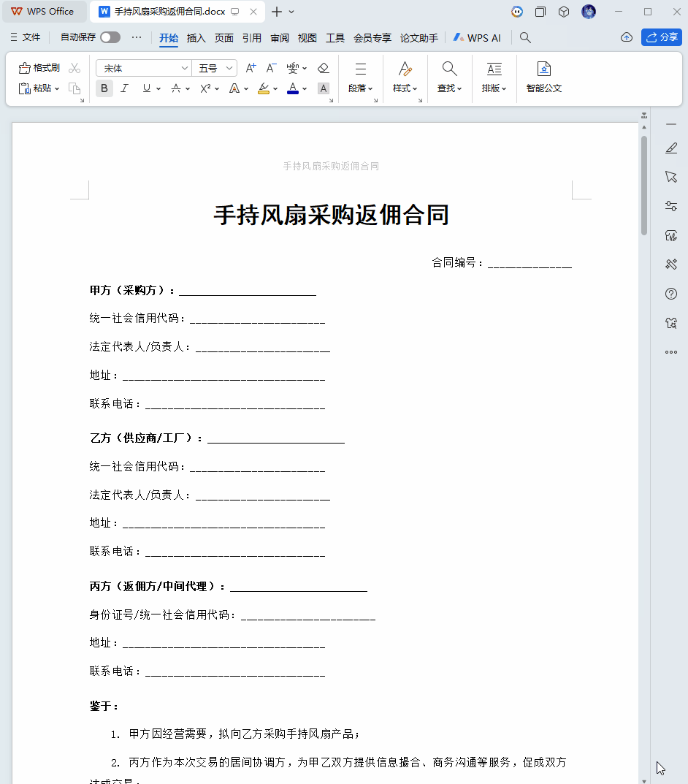Apply the yellow highlight color
The height and width of the screenshot is (784, 688).
(x=264, y=88)
